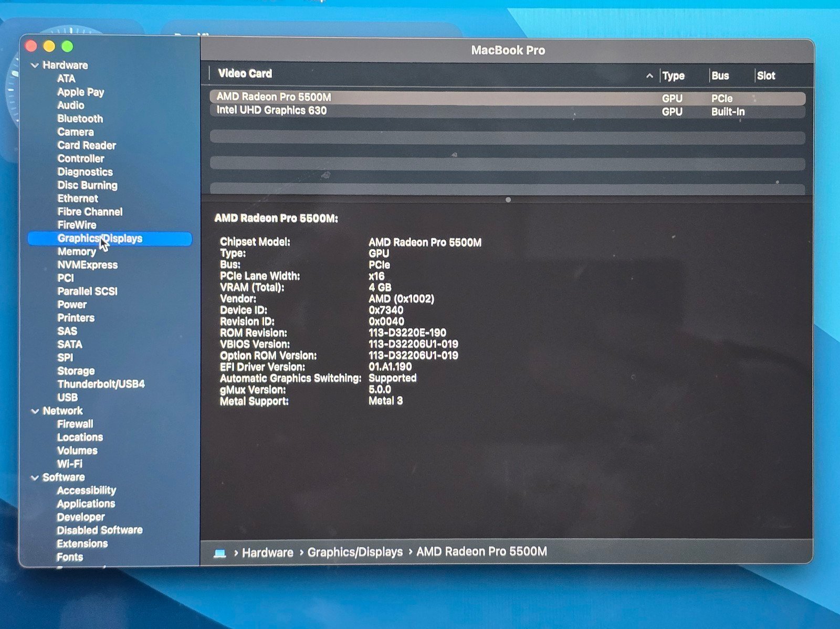Select the highlighted Graphics/Displays entry

(110, 239)
